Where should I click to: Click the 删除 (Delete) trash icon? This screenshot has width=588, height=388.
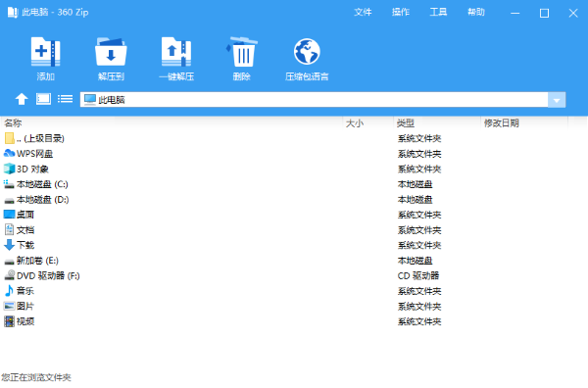[242, 52]
